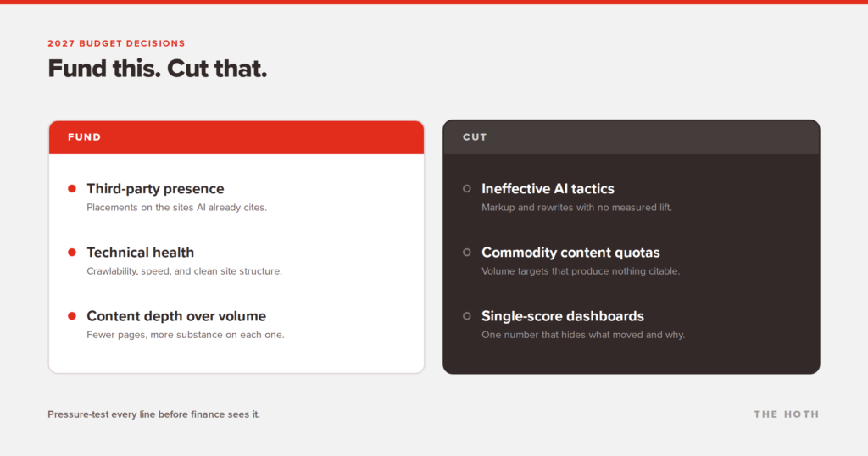
Task: Click the Commodity content quotas heading
Action: coord(570,253)
